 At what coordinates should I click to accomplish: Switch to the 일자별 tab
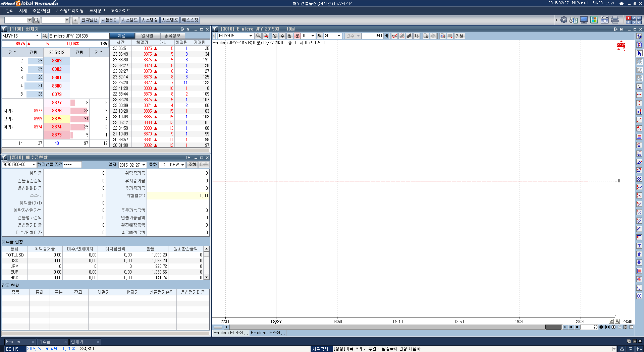pyautogui.click(x=147, y=36)
